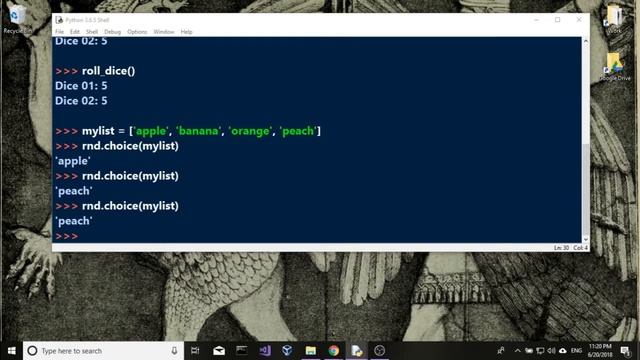Open the clock showing 11:20 PM
This screenshot has height=360, width=640.
(600, 351)
